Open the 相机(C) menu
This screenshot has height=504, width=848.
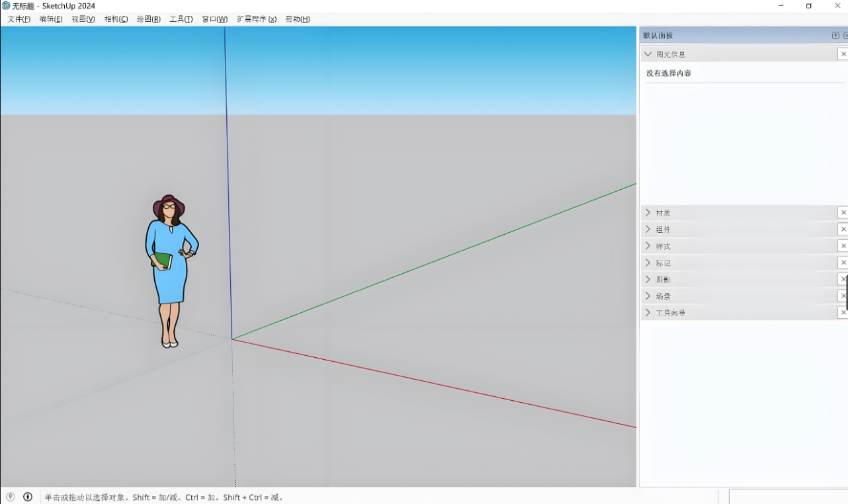[x=116, y=19]
